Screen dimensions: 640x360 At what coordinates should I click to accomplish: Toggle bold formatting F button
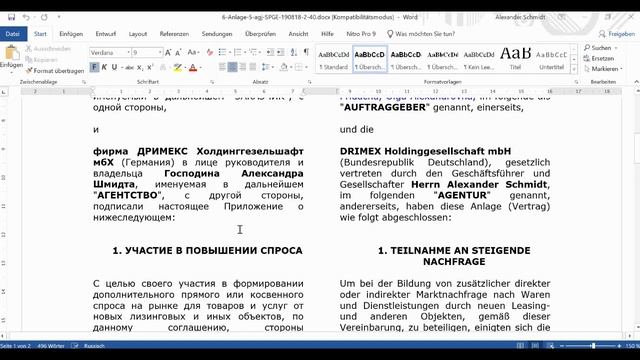94,67
